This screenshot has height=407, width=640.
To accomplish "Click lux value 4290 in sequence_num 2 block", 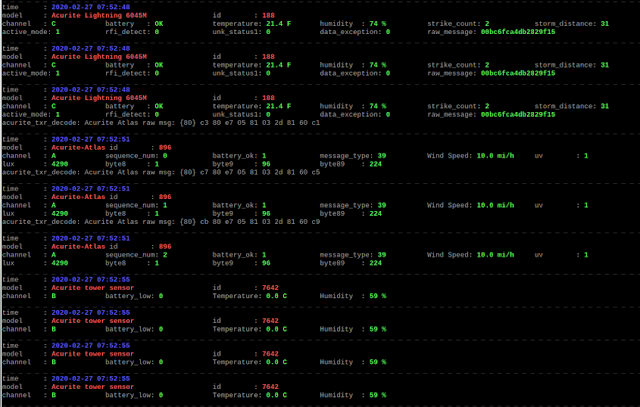I will pyautogui.click(x=60, y=263).
